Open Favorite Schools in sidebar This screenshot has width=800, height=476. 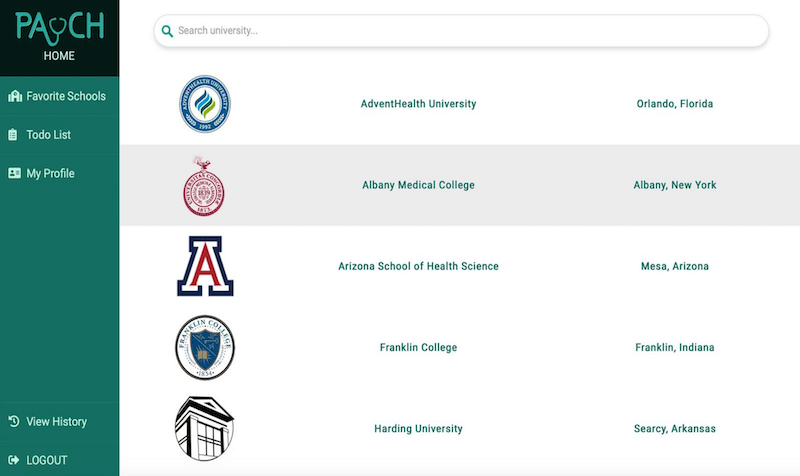tap(66, 96)
